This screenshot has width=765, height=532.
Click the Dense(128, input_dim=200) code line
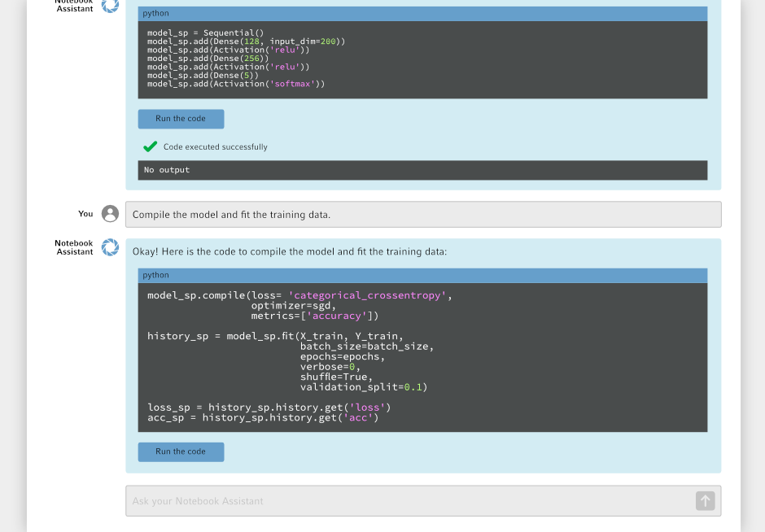246,41
